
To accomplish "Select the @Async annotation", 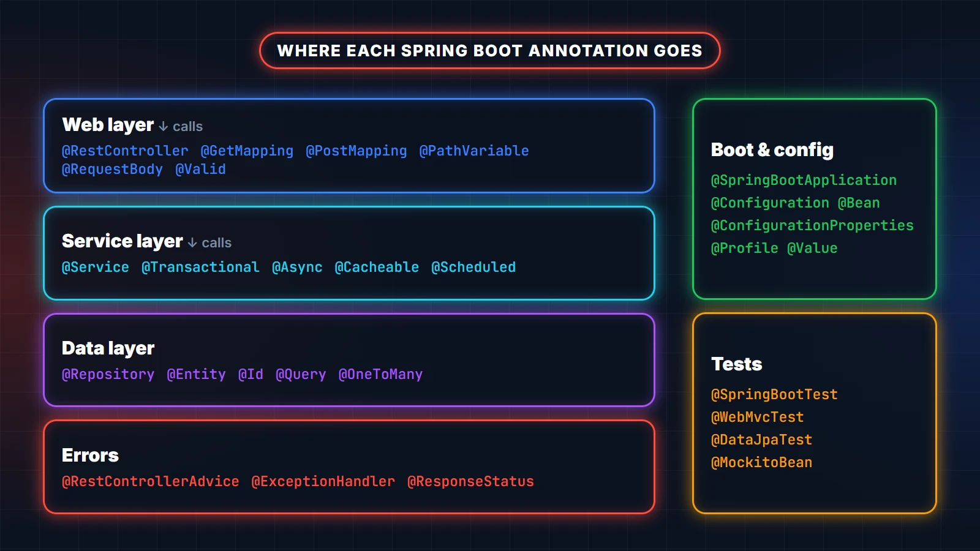I will point(297,267).
